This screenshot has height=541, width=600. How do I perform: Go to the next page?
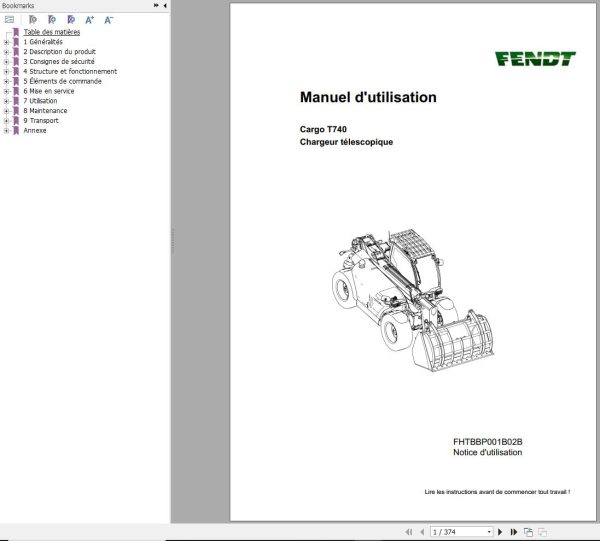pos(500,532)
